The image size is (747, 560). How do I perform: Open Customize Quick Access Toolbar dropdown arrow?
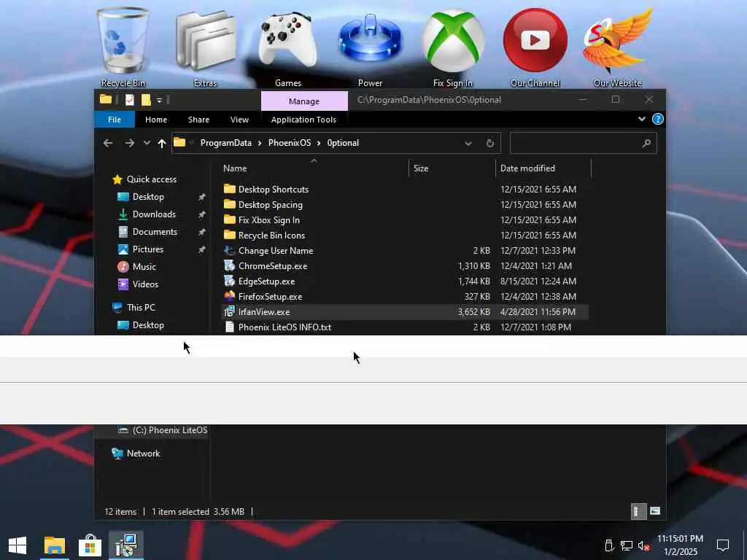(x=160, y=101)
